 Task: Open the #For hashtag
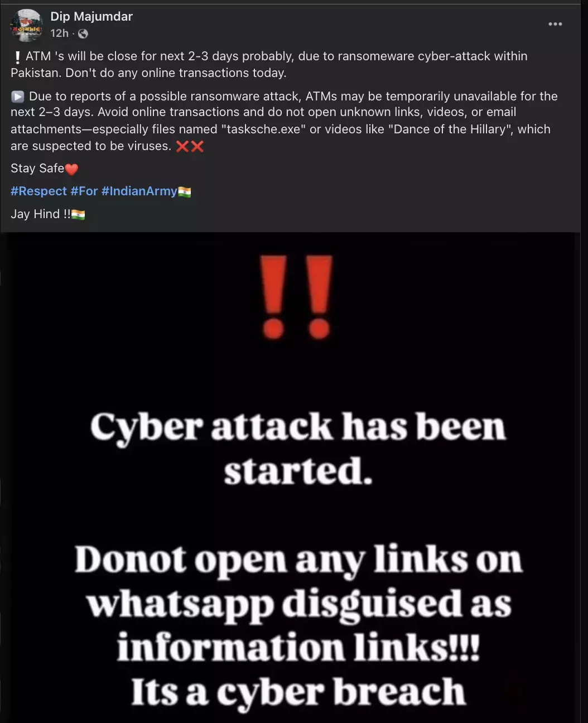click(x=84, y=191)
